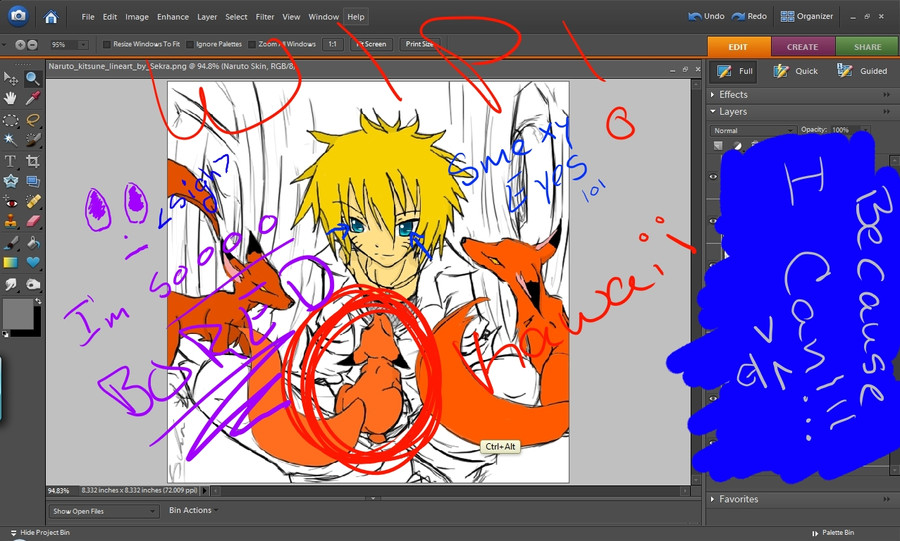This screenshot has height=541, width=900.
Task: Select the Eraser tool
Action: tap(33, 221)
